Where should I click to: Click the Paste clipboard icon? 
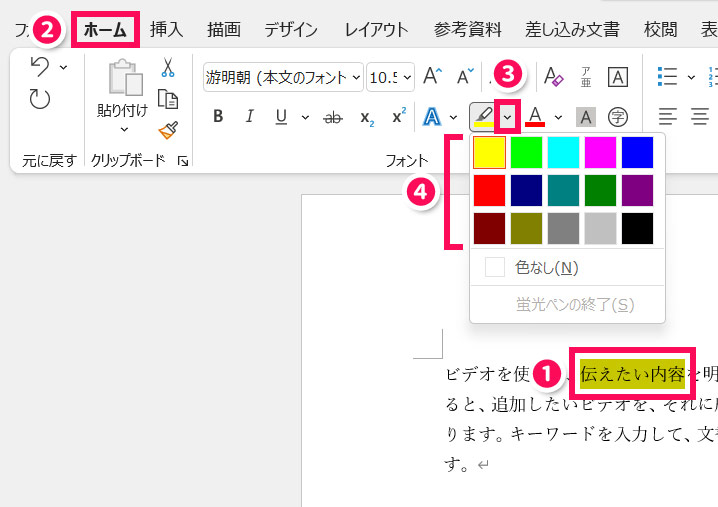pyautogui.click(x=125, y=77)
